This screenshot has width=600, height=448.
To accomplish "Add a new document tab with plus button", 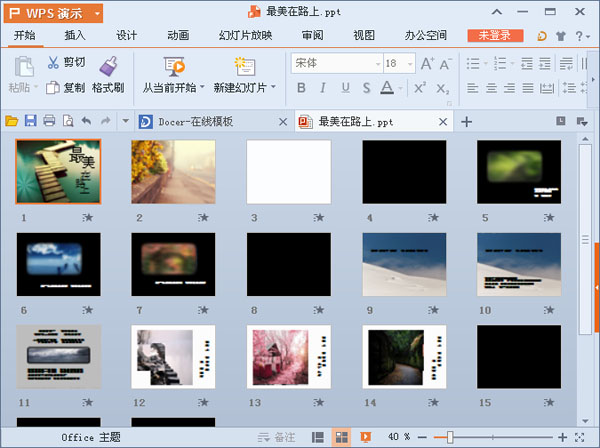I will (x=466, y=122).
